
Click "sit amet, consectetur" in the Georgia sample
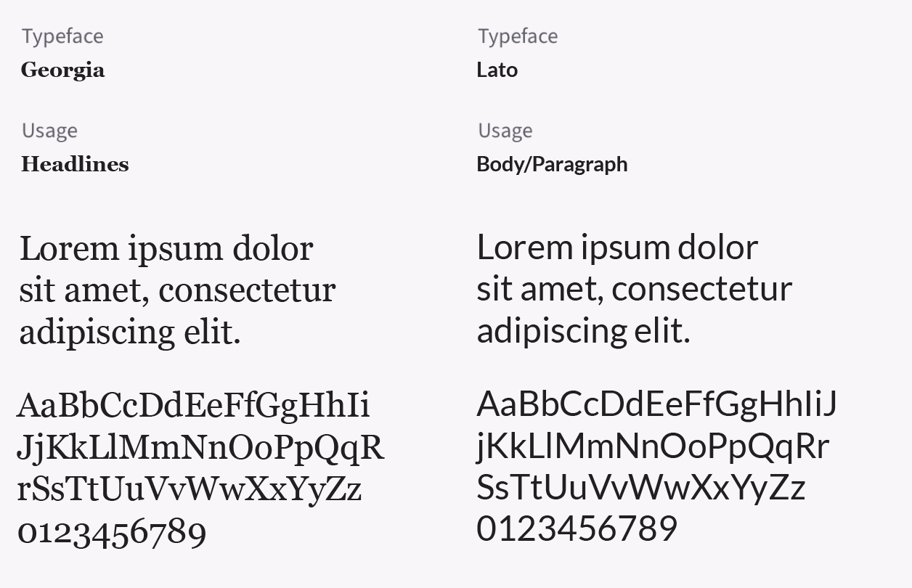177,290
